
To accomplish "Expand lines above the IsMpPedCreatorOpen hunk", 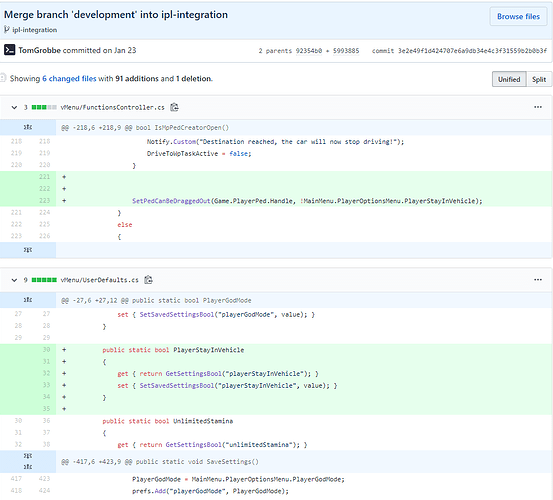I will pyautogui.click(x=28, y=127).
